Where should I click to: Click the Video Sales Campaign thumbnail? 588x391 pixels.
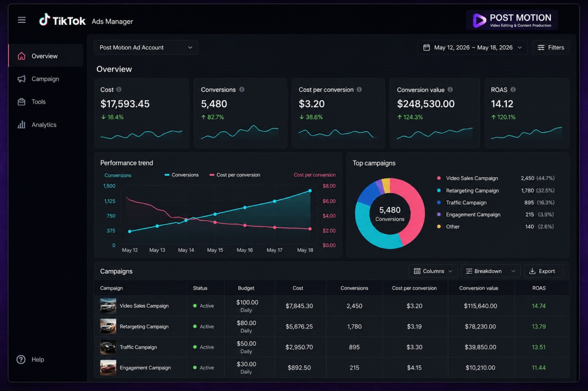tap(108, 306)
